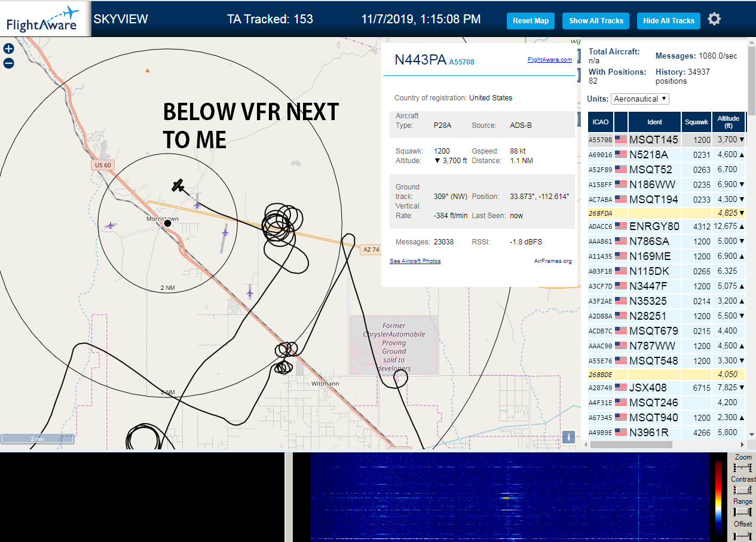The image size is (756, 542).
Task: Open the Units dropdown
Action: tap(640, 99)
